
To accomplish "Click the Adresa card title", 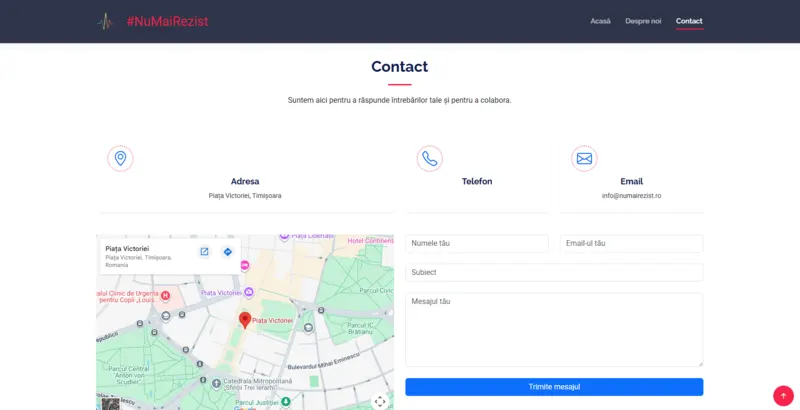I will coord(245,182).
